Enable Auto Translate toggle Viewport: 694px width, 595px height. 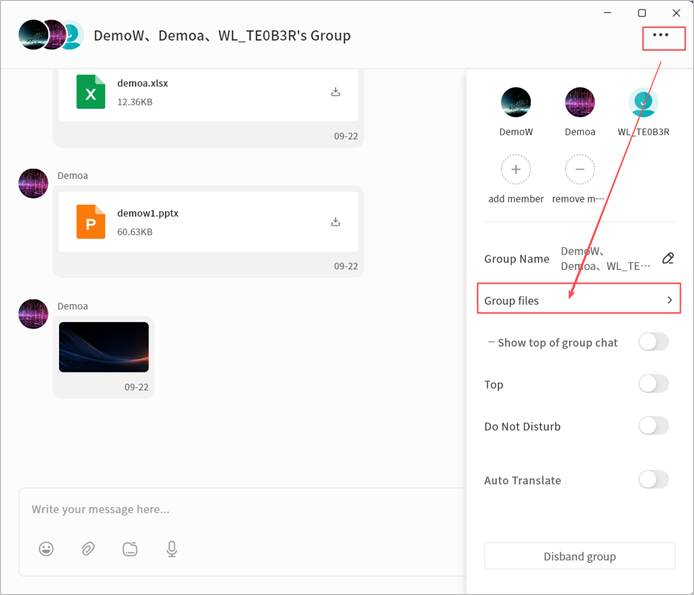[653, 480]
